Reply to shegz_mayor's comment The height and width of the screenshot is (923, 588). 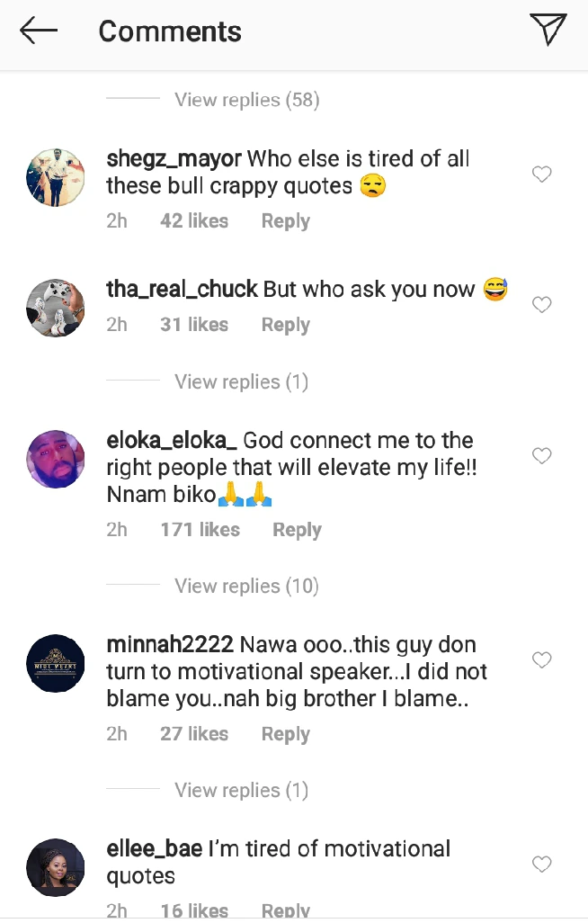[285, 221]
